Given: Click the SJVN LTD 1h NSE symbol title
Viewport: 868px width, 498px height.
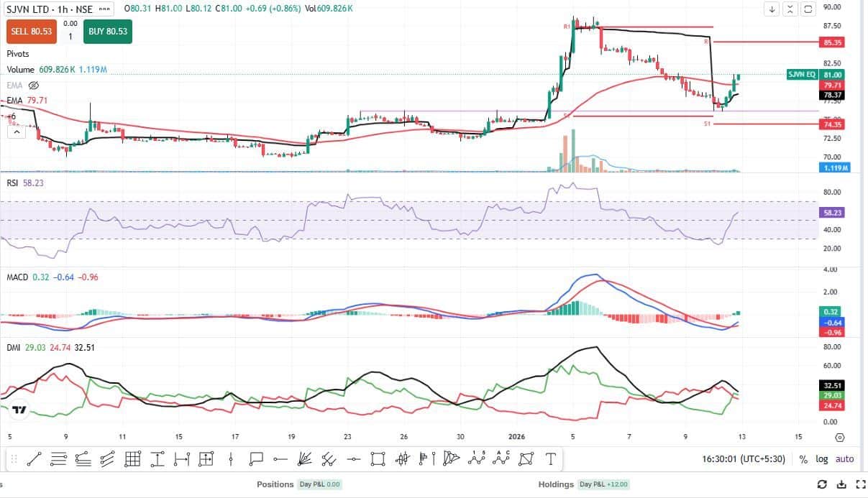Looking at the screenshot, I should 49,9.
